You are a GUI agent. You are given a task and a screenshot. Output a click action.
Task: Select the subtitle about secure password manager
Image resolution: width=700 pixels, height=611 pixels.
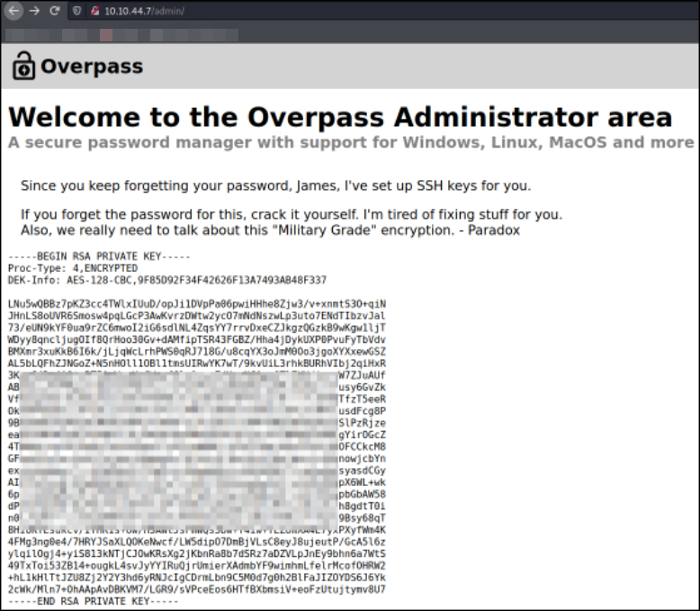351,142
